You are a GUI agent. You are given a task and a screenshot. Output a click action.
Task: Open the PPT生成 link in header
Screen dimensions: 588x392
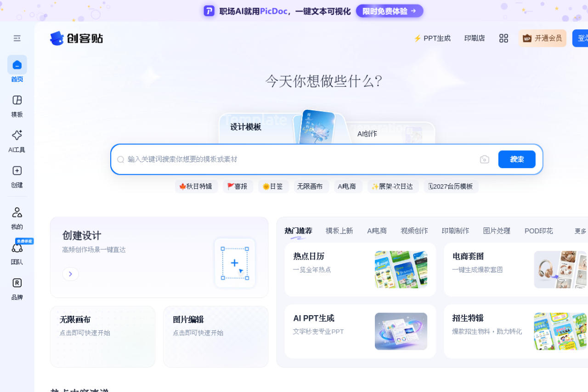click(x=432, y=38)
